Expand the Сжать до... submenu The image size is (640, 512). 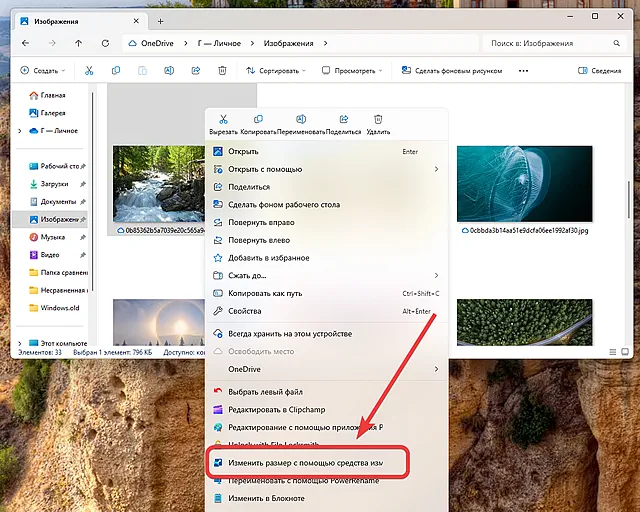pyautogui.click(x=436, y=276)
